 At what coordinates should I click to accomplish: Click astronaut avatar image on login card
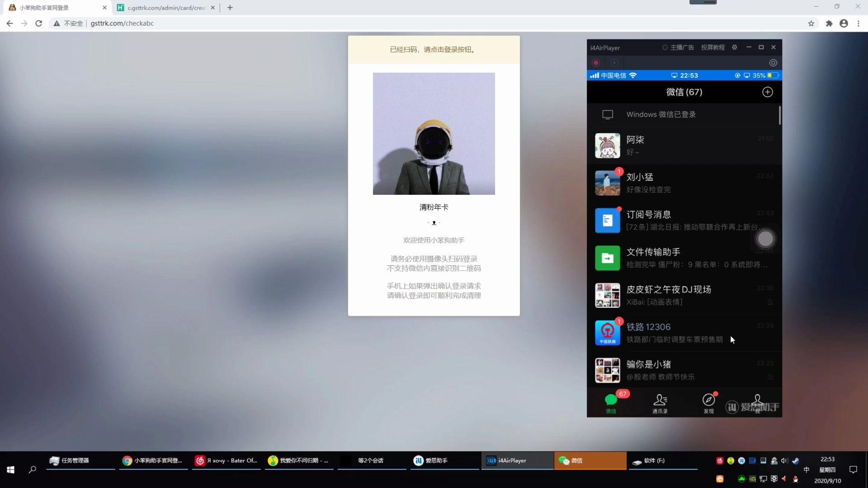434,134
